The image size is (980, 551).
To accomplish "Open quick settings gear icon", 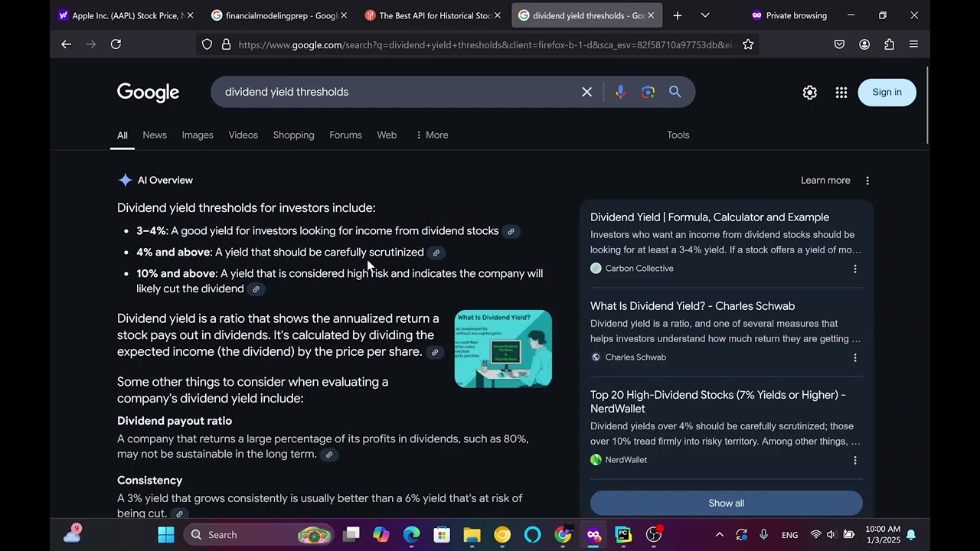I will pyautogui.click(x=809, y=93).
